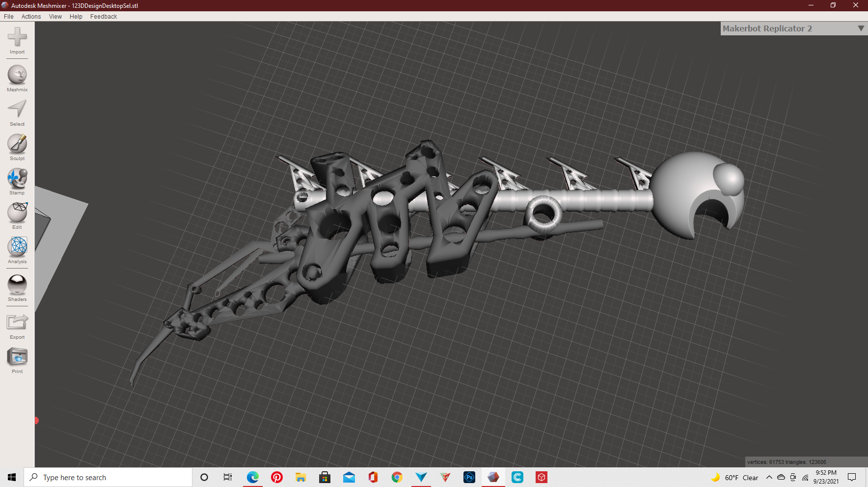Screen dimensions: 868x487
Task: Launch Google Chrome from taskbar
Action: tap(397, 477)
